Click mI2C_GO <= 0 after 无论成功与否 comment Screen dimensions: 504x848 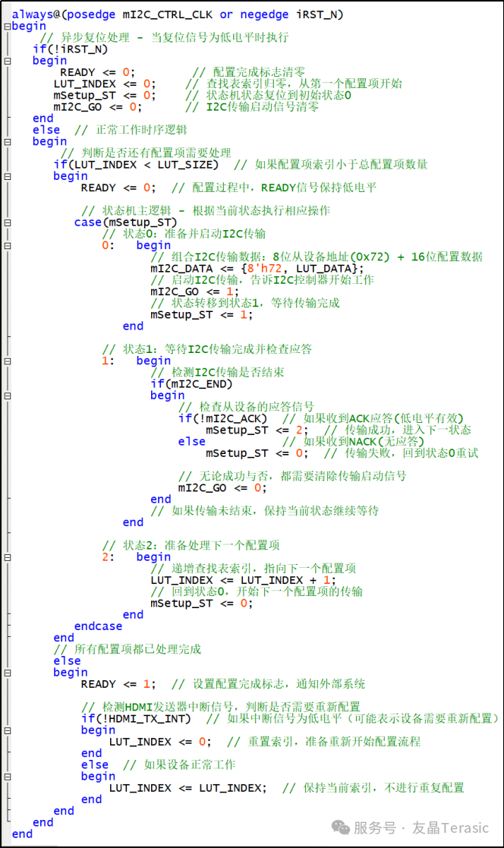tap(222, 488)
